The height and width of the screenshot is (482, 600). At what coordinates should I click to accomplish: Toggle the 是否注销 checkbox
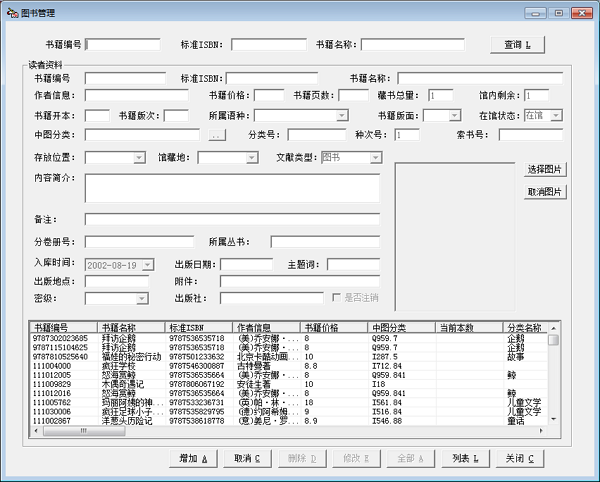tap(336, 298)
